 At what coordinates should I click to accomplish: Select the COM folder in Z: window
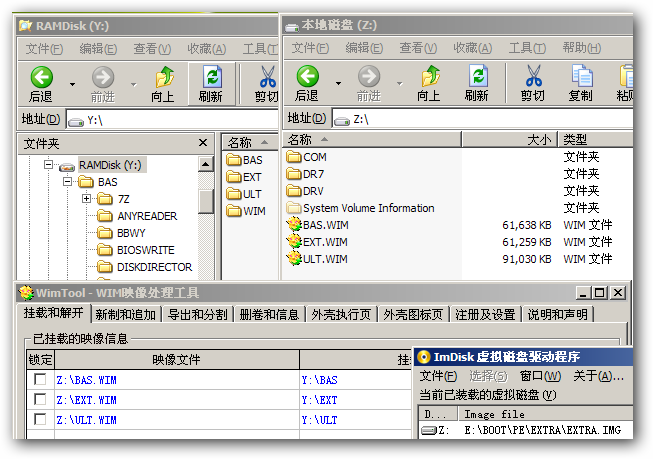tap(307, 157)
